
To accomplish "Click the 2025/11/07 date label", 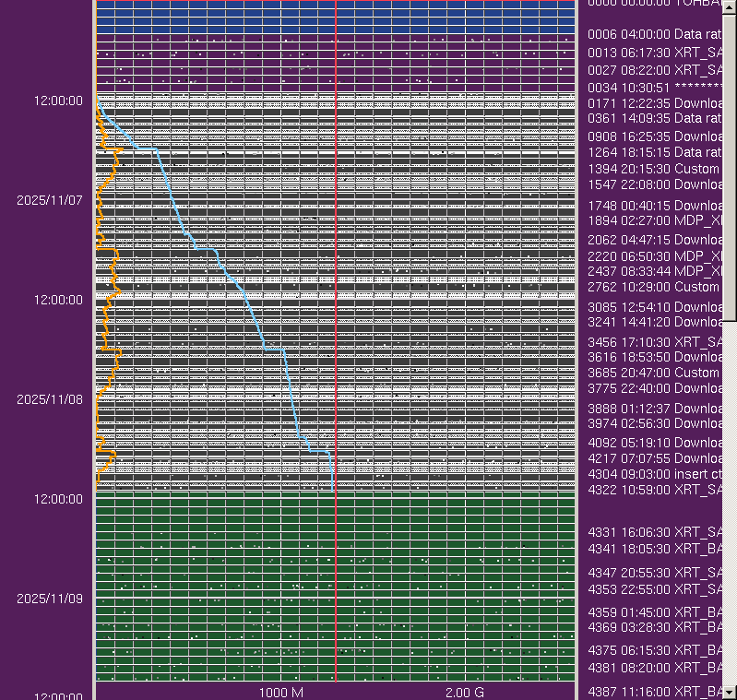I will (50, 200).
